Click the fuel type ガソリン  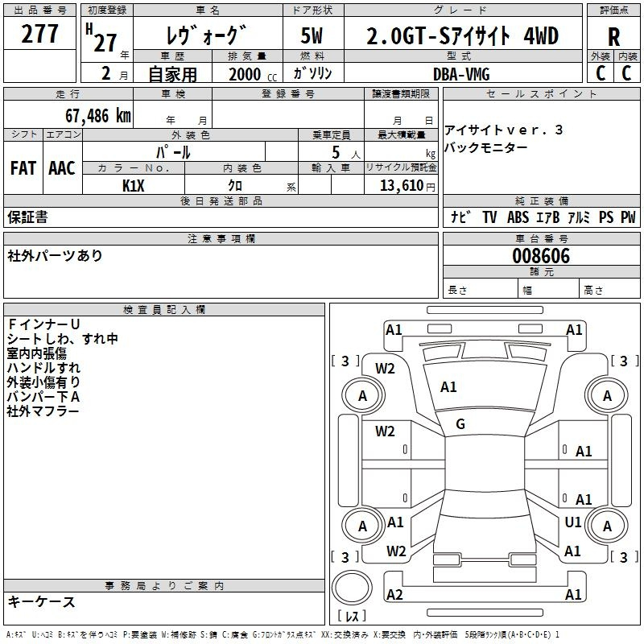tap(312, 73)
